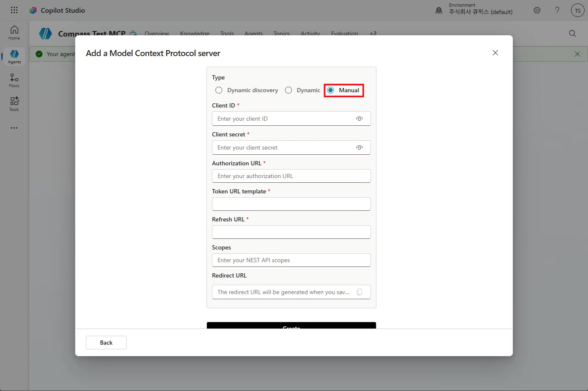This screenshot has height=391, width=588.
Task: Open Flows in the sidebar
Action: (x=14, y=80)
